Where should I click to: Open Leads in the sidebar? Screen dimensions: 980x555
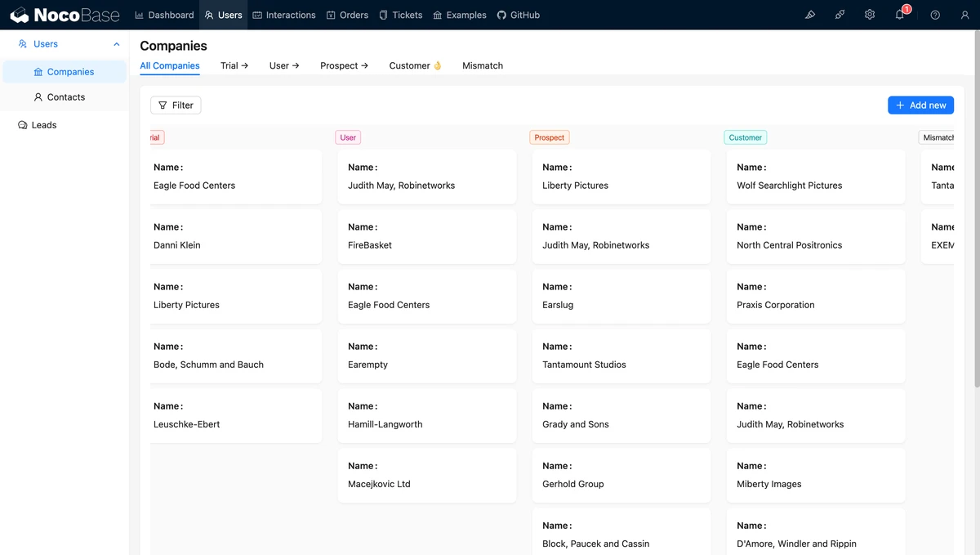[x=44, y=125]
